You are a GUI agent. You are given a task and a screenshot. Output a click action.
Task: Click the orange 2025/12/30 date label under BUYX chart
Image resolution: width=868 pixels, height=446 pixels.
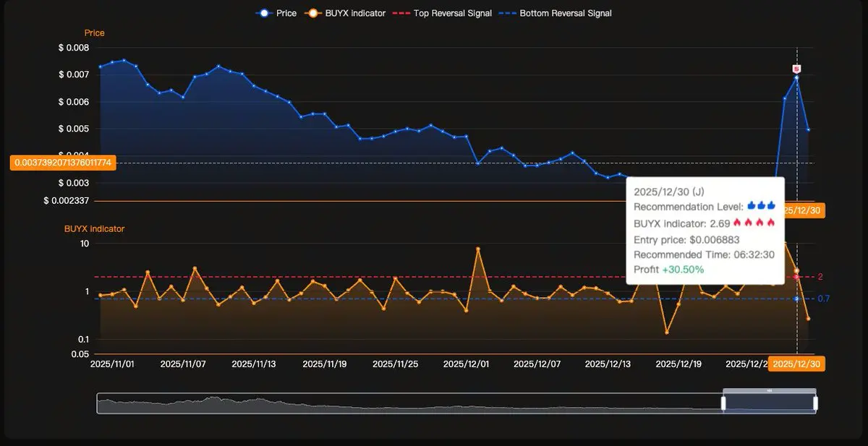796,364
